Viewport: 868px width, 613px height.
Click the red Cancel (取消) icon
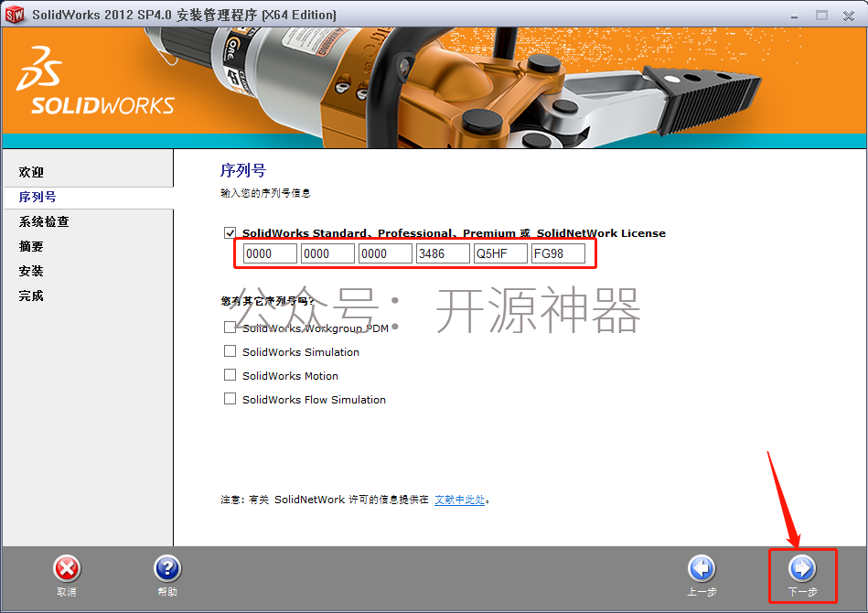(67, 569)
